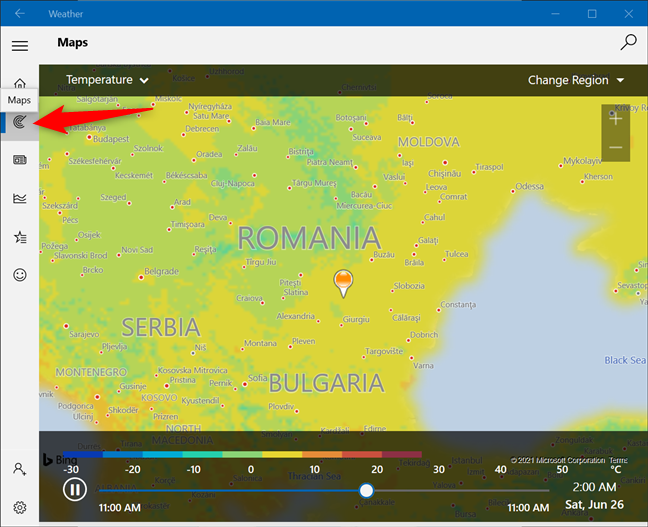Open the Favorites star list icon

[x=20, y=237]
